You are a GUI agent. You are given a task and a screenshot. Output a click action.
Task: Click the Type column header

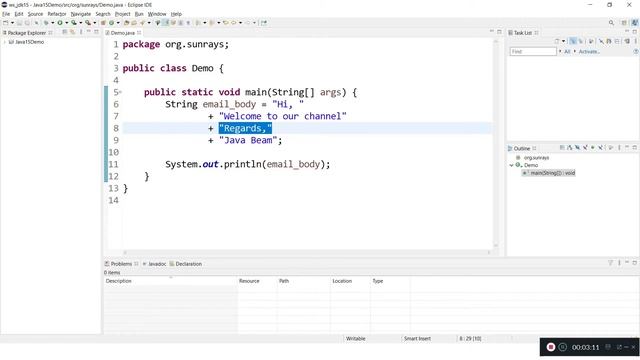(390, 281)
